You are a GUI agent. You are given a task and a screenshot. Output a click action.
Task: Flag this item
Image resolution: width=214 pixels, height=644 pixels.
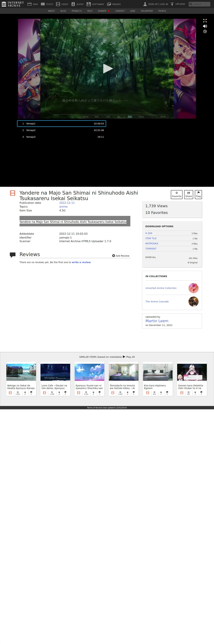[x=198, y=194]
